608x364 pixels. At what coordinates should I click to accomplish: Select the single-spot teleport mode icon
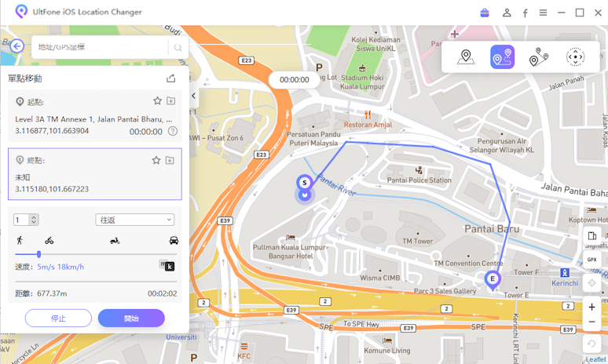tap(466, 57)
